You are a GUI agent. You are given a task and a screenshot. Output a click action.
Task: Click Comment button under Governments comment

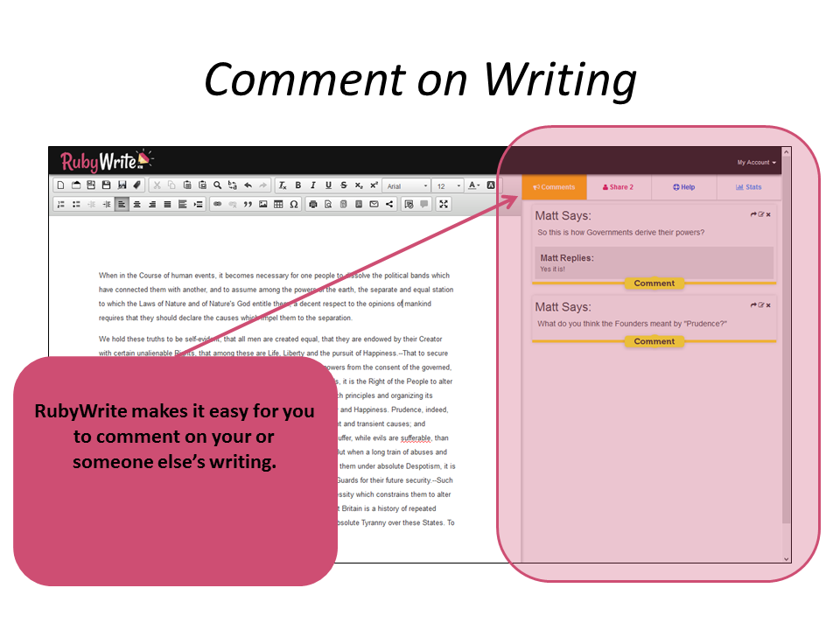pos(654,283)
